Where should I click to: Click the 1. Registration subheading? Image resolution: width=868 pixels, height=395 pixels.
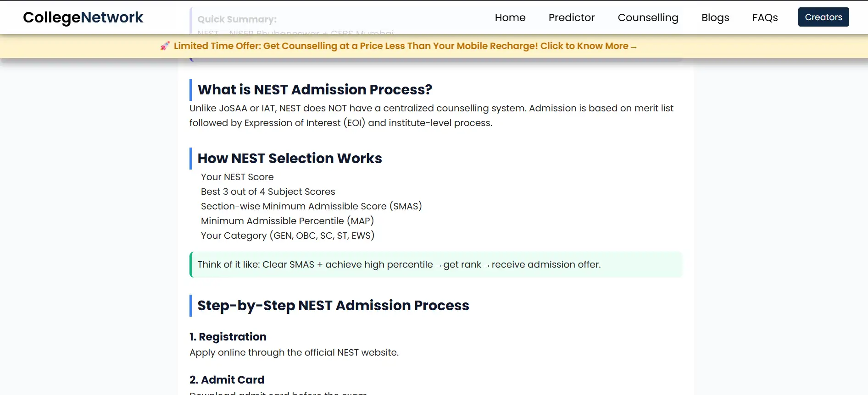tap(228, 336)
